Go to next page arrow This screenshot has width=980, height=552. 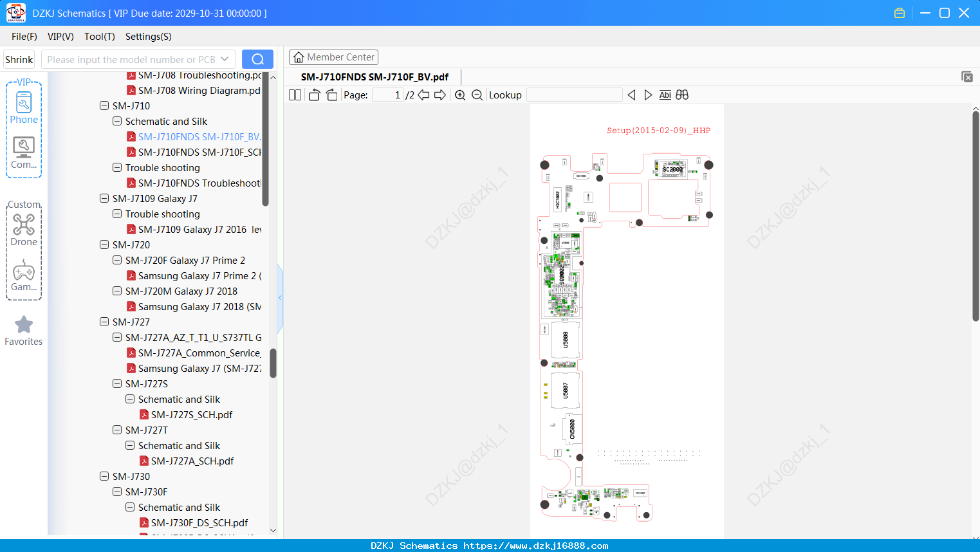tap(440, 95)
